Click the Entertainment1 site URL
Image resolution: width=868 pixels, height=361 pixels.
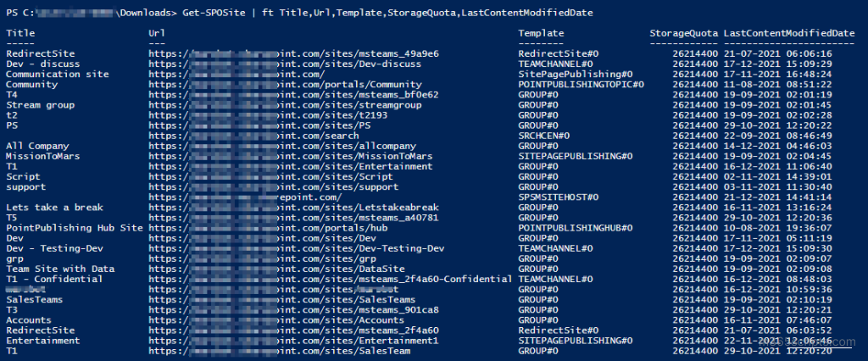(293, 341)
